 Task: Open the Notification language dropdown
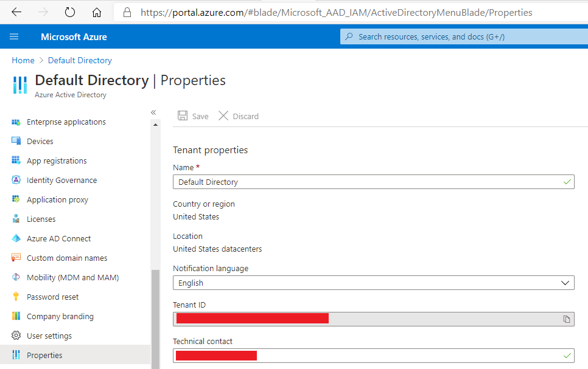pyautogui.click(x=374, y=283)
